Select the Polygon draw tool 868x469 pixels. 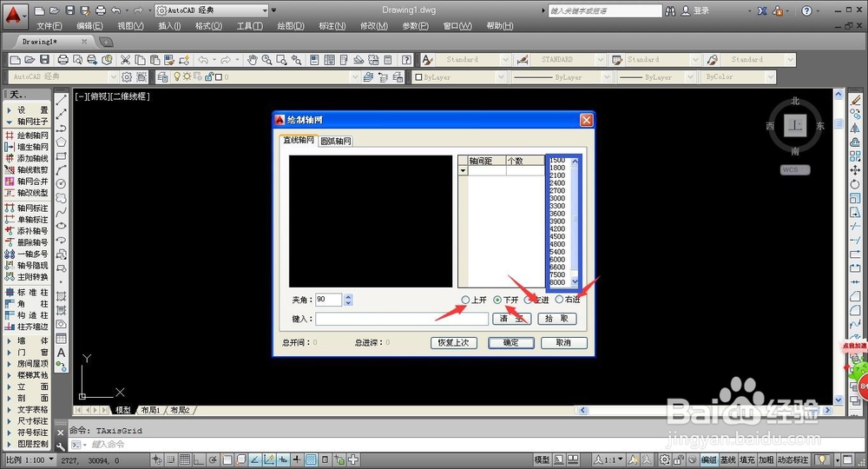(x=62, y=142)
